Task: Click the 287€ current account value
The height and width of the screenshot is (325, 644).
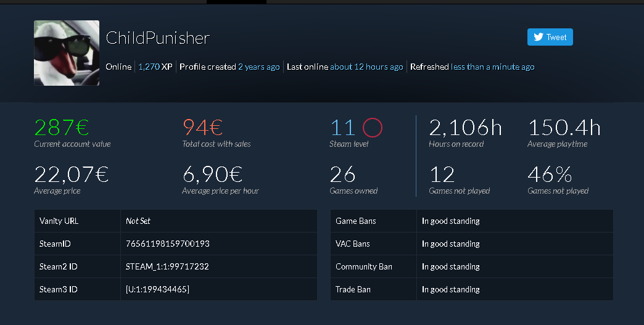Action: coord(62,127)
